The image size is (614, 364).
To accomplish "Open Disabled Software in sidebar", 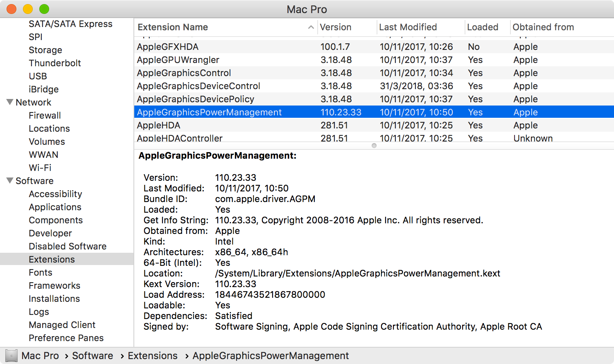I will (x=68, y=246).
